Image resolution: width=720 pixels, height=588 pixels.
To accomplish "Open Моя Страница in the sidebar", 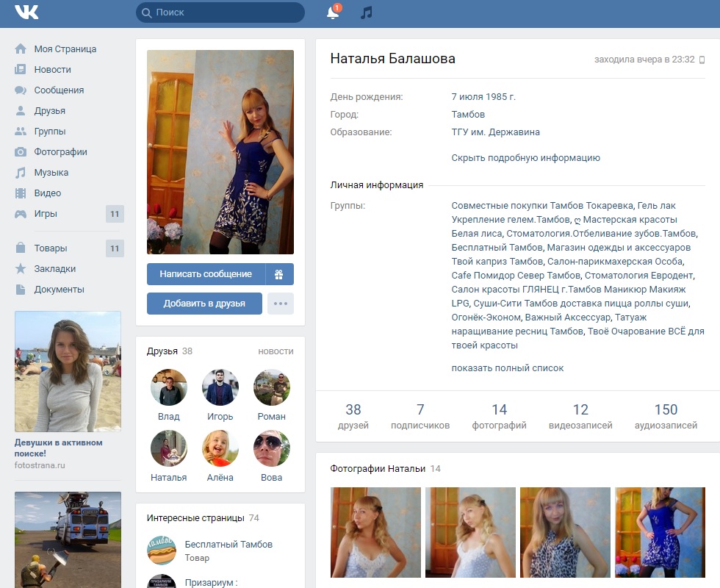I will click(x=65, y=49).
